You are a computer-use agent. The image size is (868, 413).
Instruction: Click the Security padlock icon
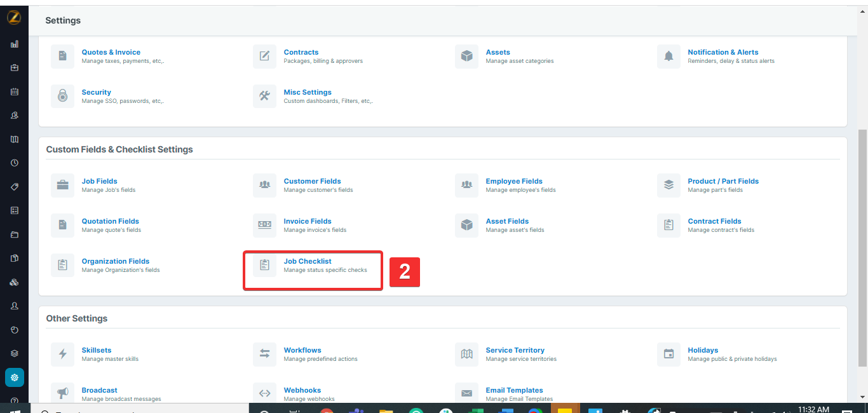62,96
